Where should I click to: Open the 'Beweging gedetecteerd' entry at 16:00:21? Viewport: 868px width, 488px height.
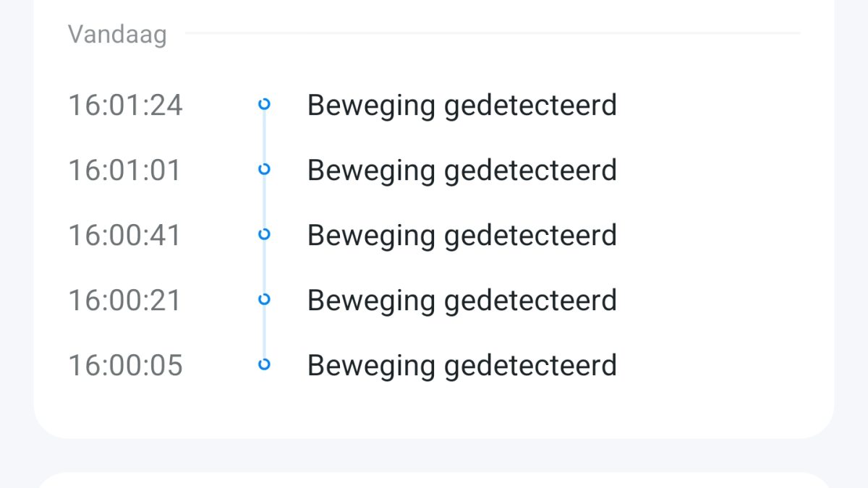coord(461,301)
